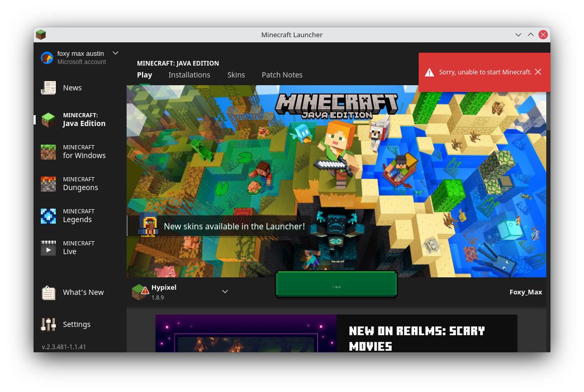Switch to the Installations tab

point(189,75)
